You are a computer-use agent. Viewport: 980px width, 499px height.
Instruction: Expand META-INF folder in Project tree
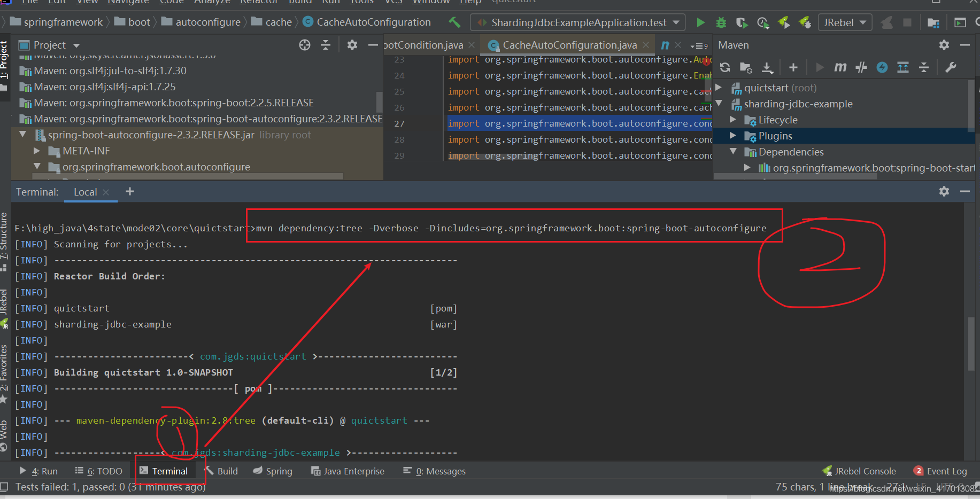(x=37, y=151)
